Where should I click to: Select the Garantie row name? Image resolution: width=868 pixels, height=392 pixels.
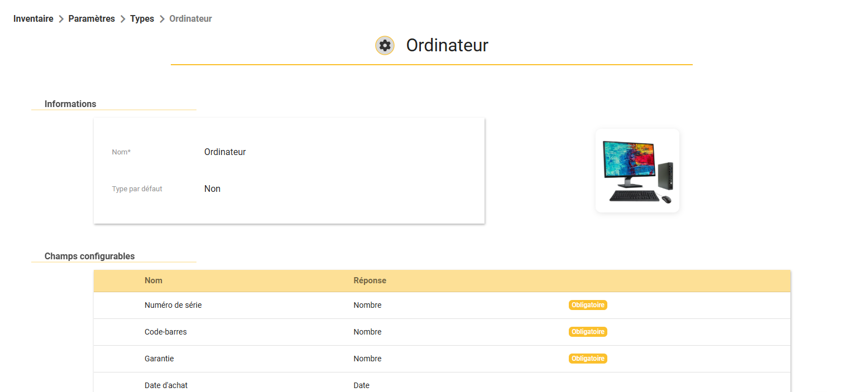(159, 359)
